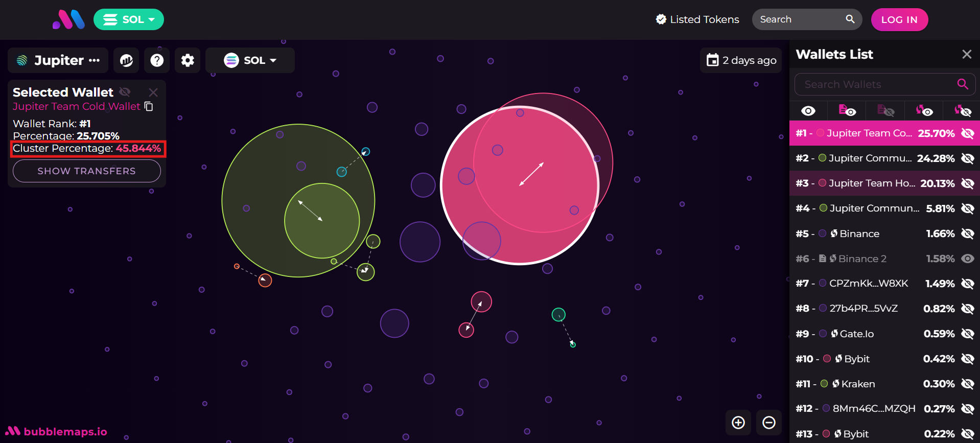Open the token chart analytics icon
Screen dimensions: 980x443
pos(126,60)
